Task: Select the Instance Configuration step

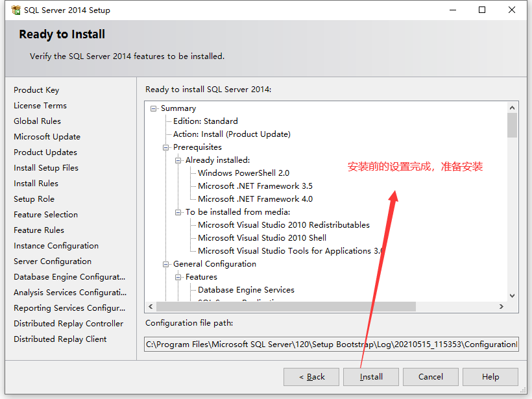Action: (x=56, y=246)
